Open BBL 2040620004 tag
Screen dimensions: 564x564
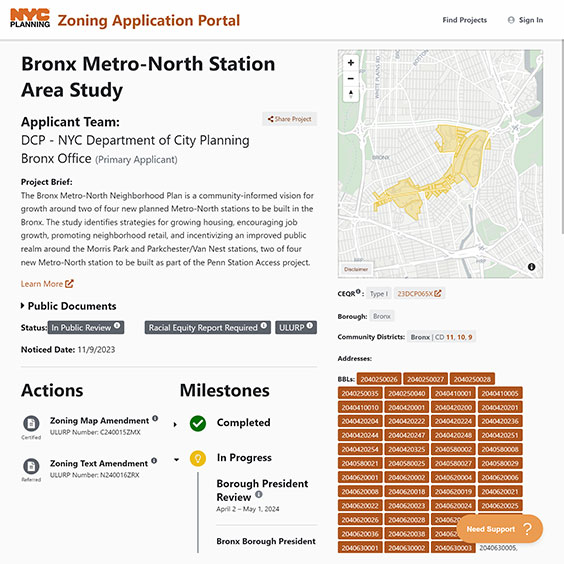coord(453,477)
